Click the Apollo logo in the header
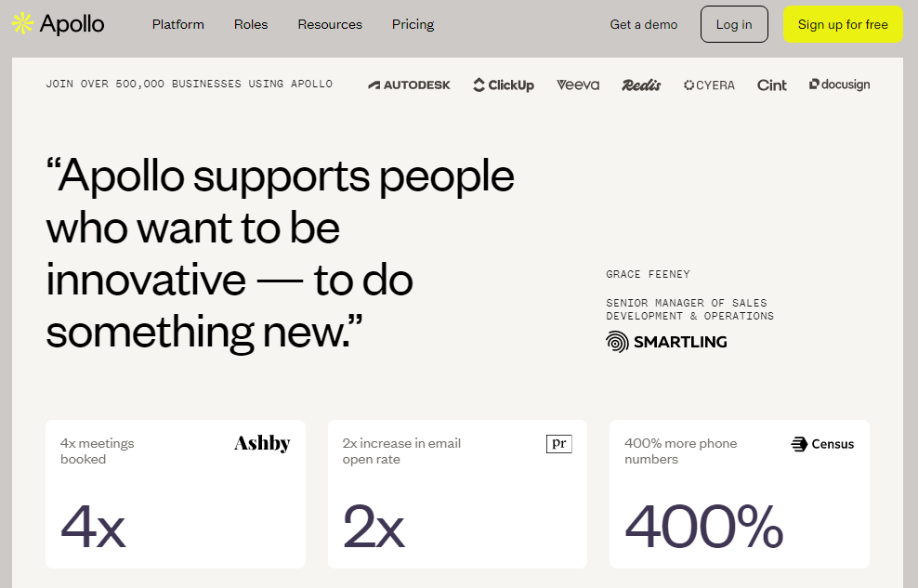Viewport: 918px width, 588px height. point(58,24)
